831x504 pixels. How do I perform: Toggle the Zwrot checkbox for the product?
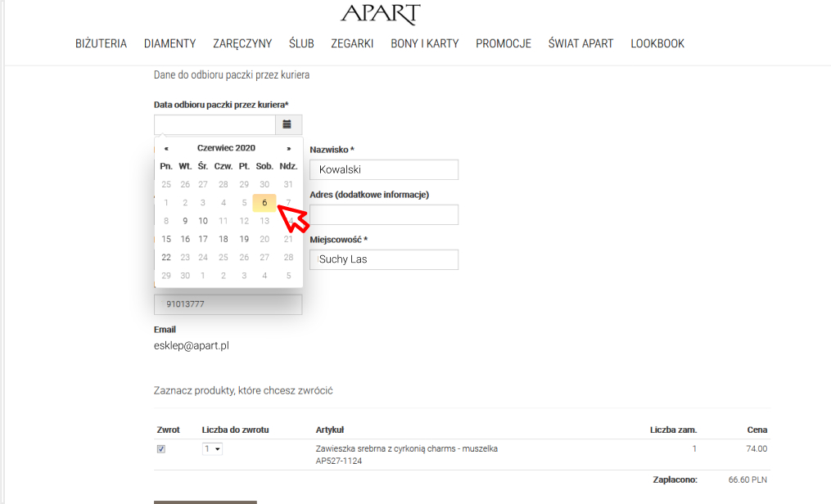tap(161, 449)
